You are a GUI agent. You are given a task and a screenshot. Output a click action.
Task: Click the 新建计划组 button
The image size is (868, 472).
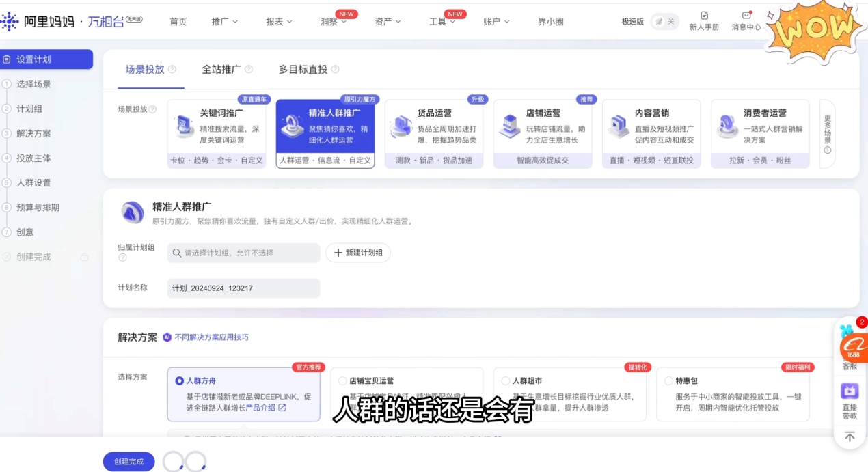click(358, 253)
